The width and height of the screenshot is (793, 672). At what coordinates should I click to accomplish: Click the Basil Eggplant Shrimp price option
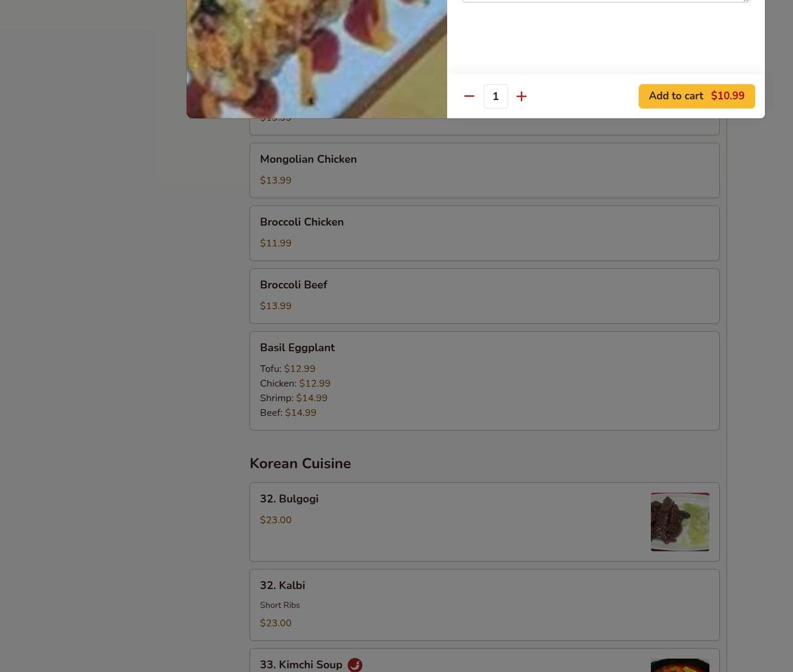pos(293,398)
